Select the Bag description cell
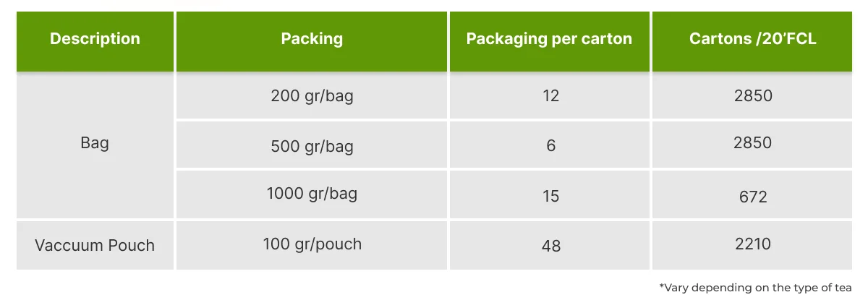Viewport: 868px width, 300px height. [x=95, y=143]
